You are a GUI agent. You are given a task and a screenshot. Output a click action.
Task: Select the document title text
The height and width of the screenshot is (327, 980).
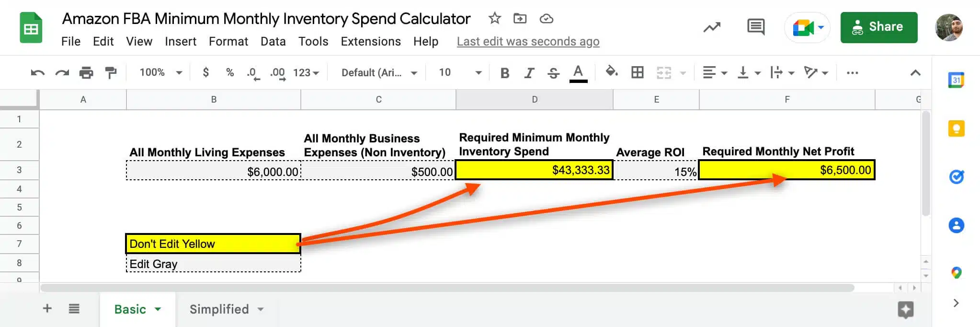coord(266,19)
